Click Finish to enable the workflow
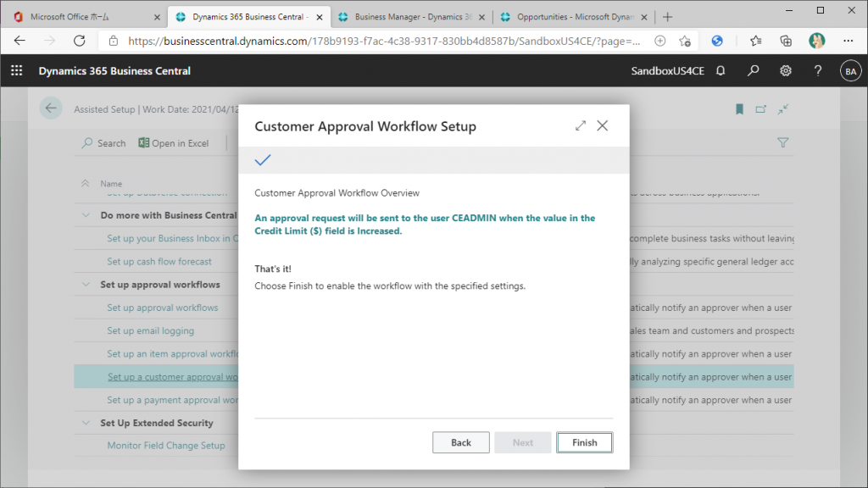The image size is (868, 488). point(585,442)
